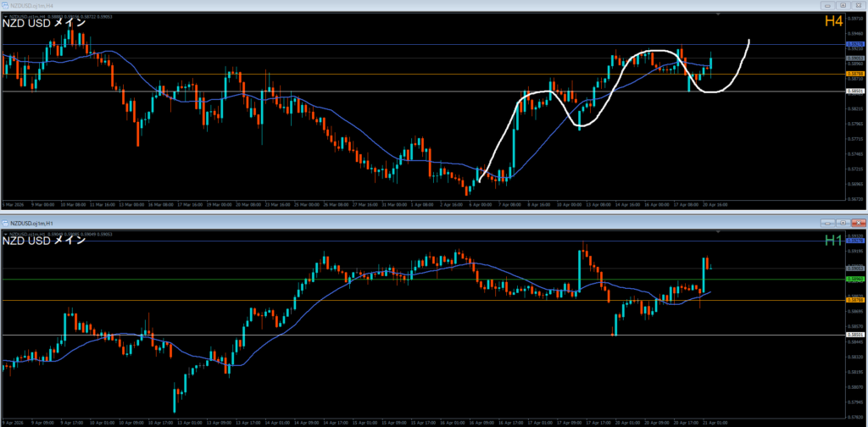
Task: Select the white horizontal line price tag on H4
Action: click(856, 91)
